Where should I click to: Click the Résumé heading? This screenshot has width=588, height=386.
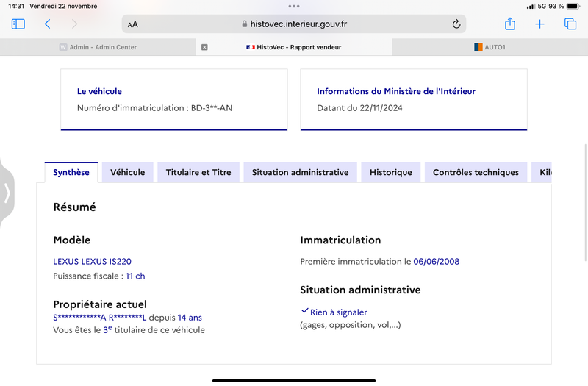coord(75,207)
